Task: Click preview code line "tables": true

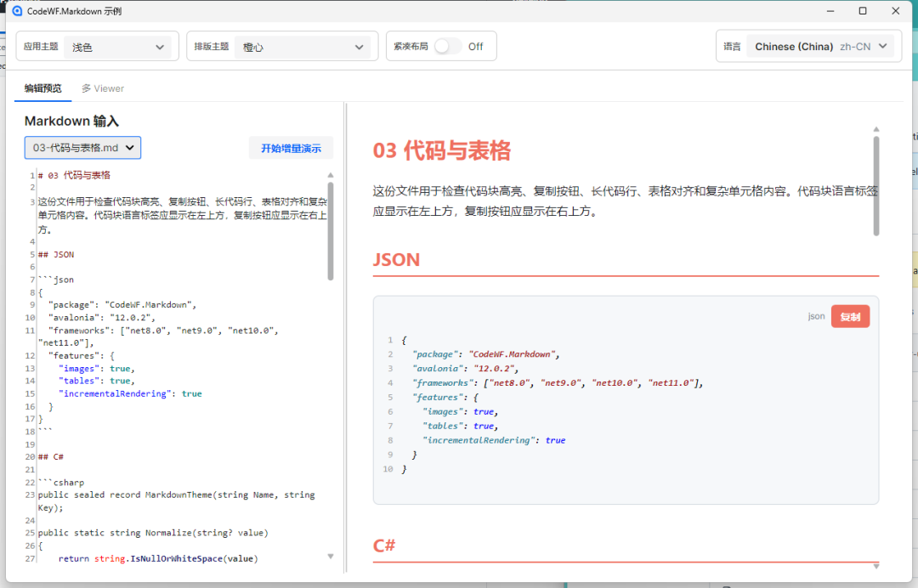Action: [x=460, y=426]
